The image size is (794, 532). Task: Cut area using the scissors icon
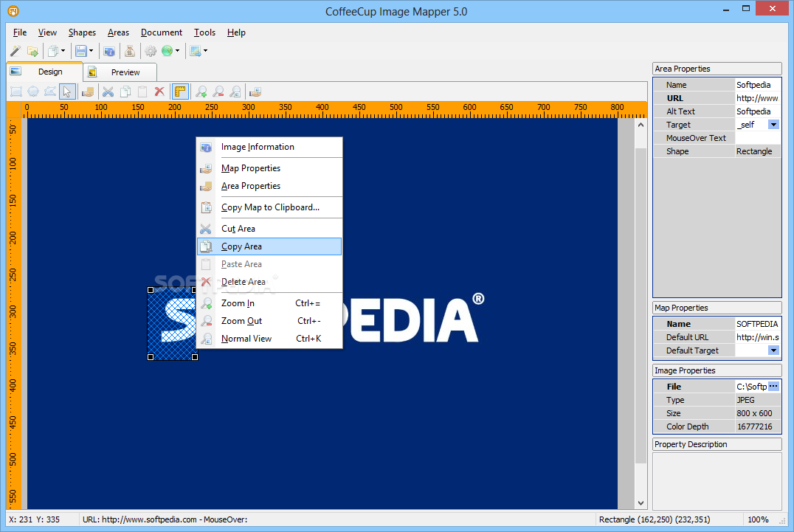click(x=108, y=91)
